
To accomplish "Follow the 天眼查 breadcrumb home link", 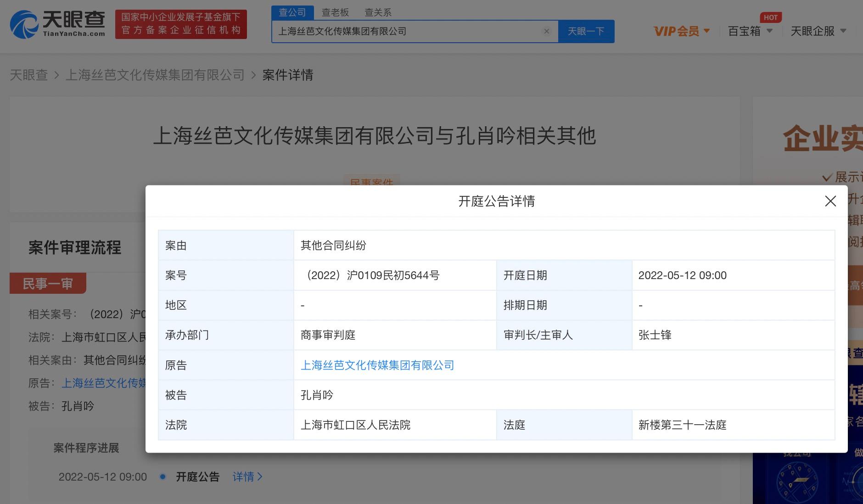I will coord(29,75).
